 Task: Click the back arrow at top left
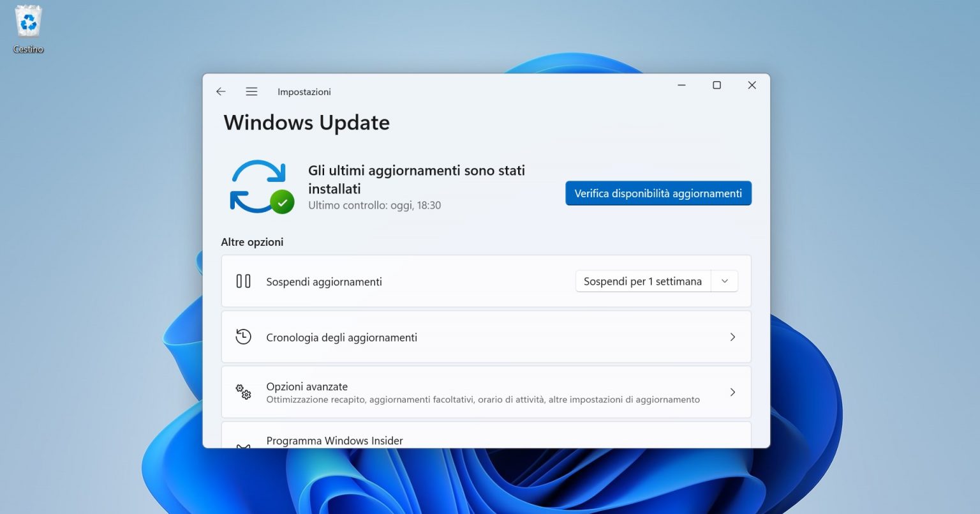click(220, 91)
